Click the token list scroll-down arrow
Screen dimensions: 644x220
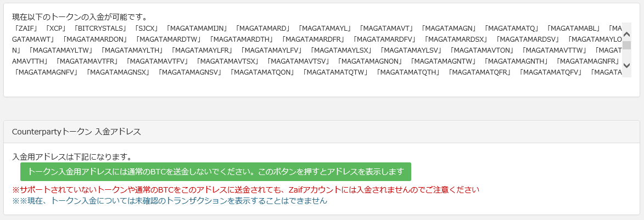tap(626, 65)
